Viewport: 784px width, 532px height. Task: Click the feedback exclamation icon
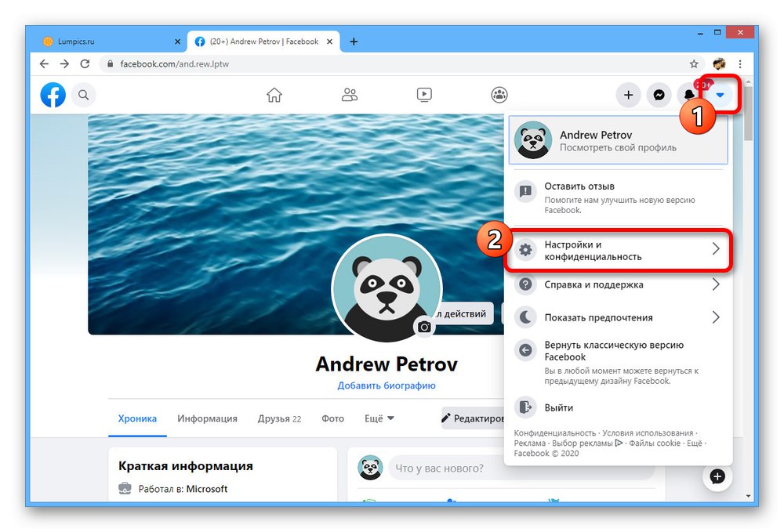(x=525, y=191)
